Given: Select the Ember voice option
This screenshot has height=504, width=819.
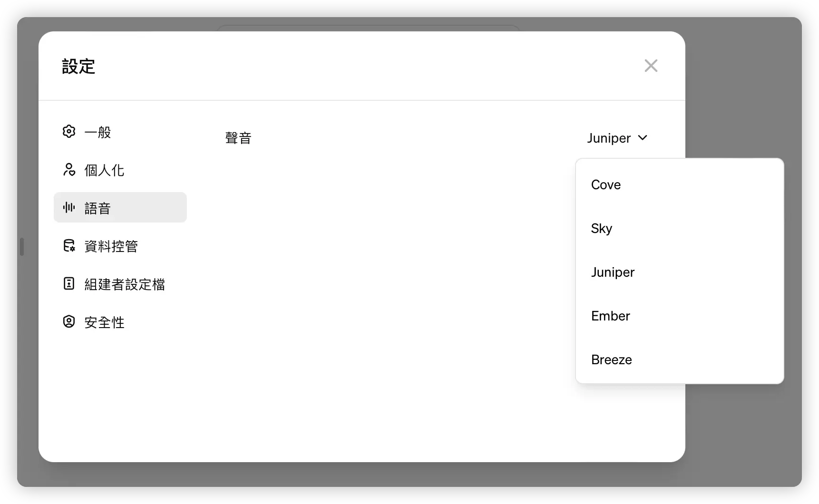Looking at the screenshot, I should [679, 316].
